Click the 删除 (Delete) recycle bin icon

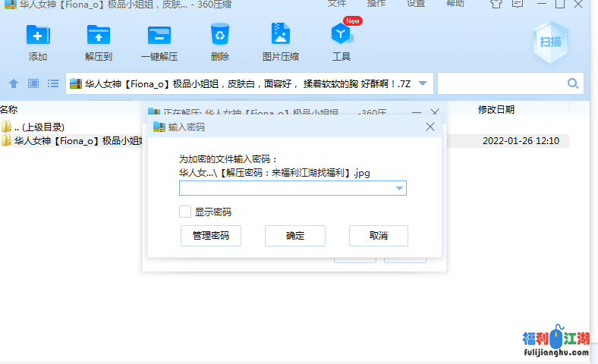[x=220, y=35]
